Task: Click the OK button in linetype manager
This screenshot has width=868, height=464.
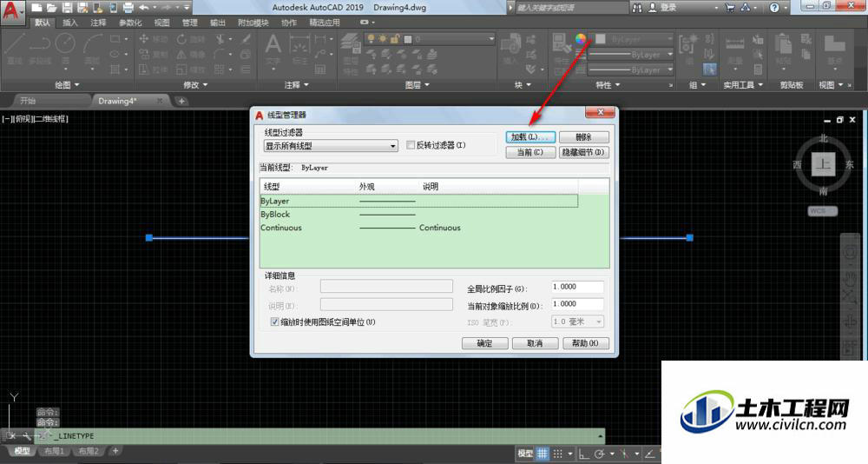Action: point(485,343)
